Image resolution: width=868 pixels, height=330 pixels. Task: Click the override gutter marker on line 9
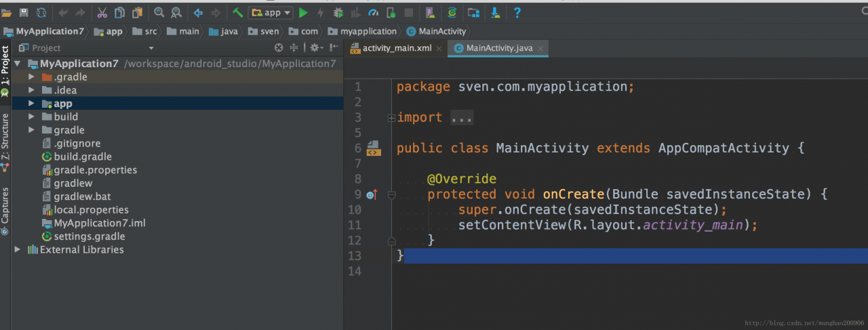(371, 195)
